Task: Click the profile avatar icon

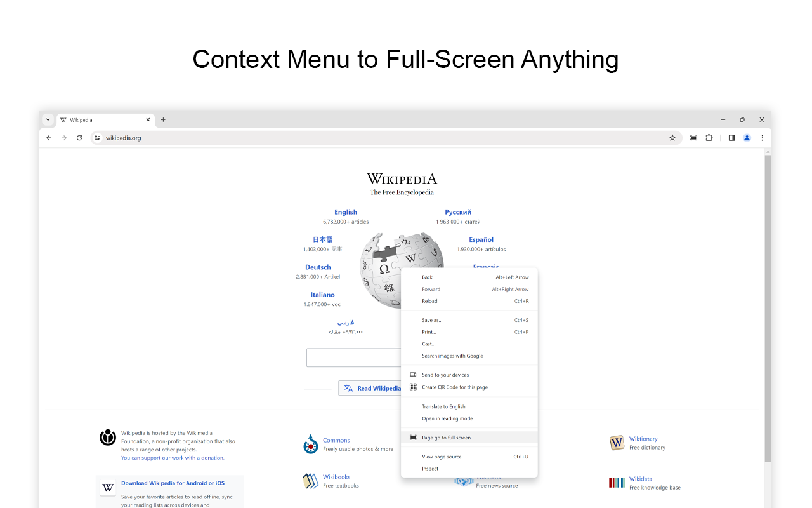Action: tap(747, 138)
